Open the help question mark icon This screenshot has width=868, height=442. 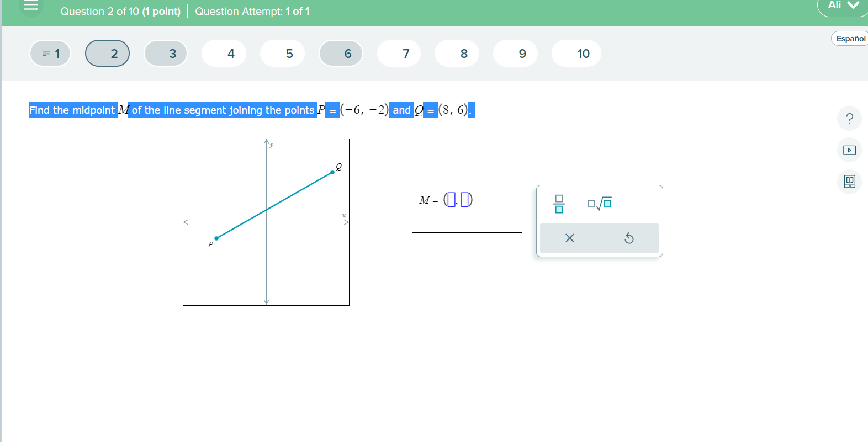pos(849,118)
